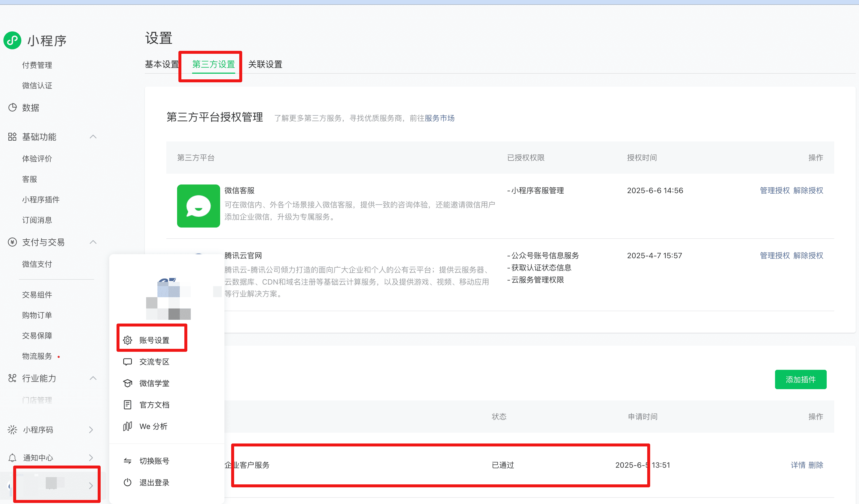Open 官方文档 from the popup menu
Screen dimensions: 859x504
coord(154,405)
